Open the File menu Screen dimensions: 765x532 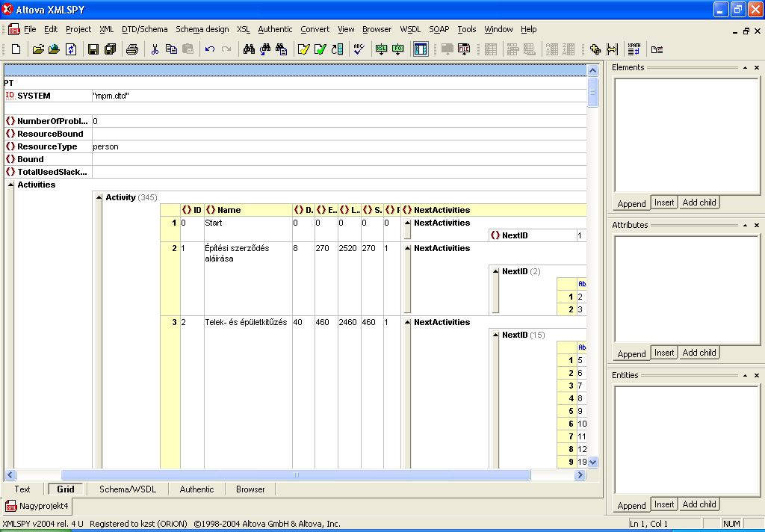[x=30, y=29]
